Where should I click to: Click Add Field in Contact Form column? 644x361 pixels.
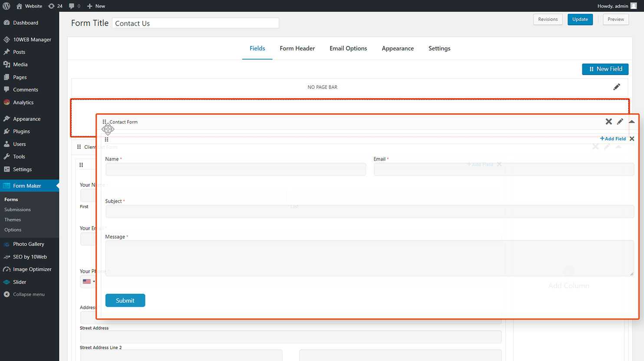[x=613, y=139]
